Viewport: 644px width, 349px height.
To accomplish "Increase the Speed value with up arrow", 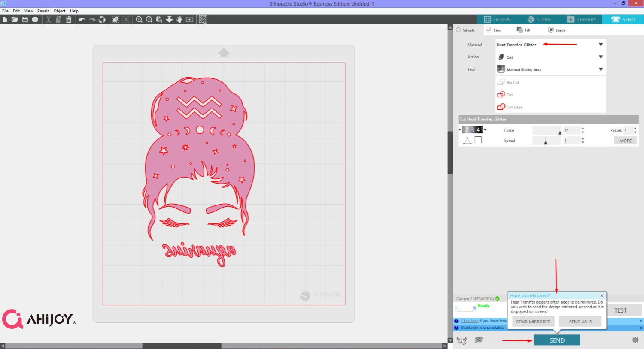I will point(583,138).
